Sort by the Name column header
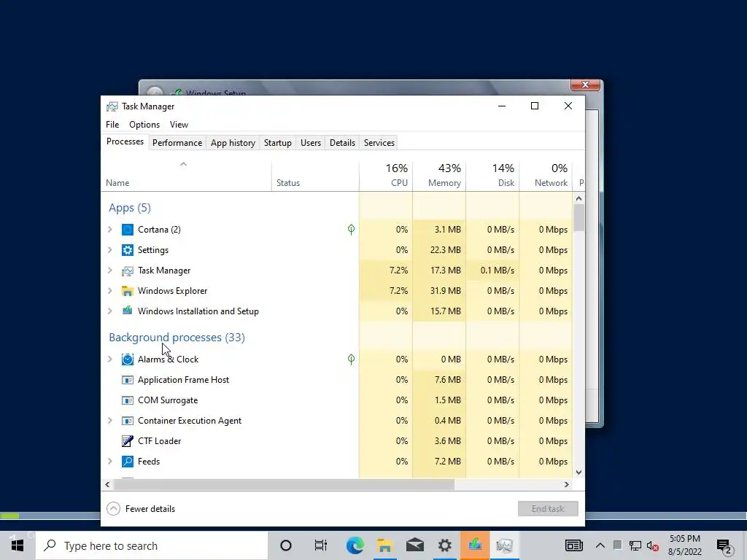Image resolution: width=747 pixels, height=560 pixels. click(186, 175)
